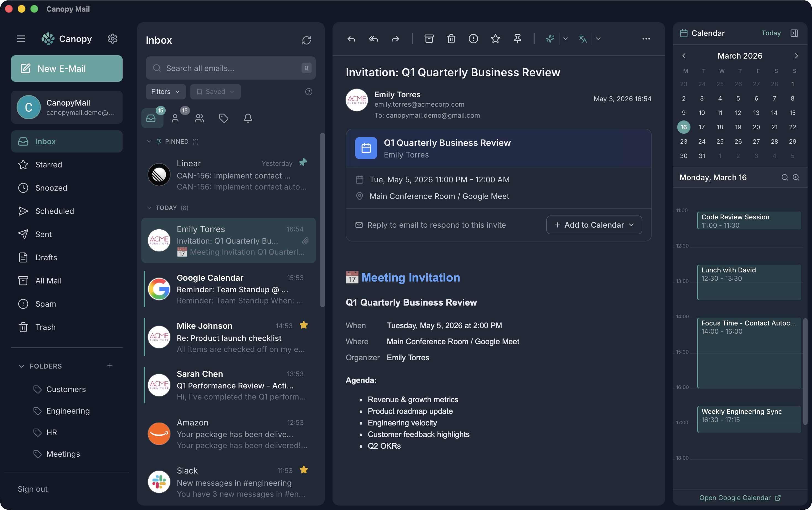This screenshot has width=812, height=510.
Task: Pin the open email in toolbar
Action: 517,39
